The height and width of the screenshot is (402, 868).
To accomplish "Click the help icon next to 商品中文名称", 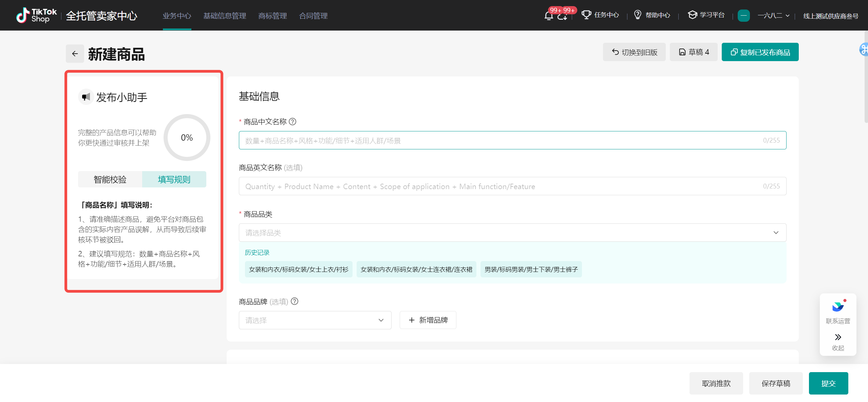I will [x=293, y=122].
